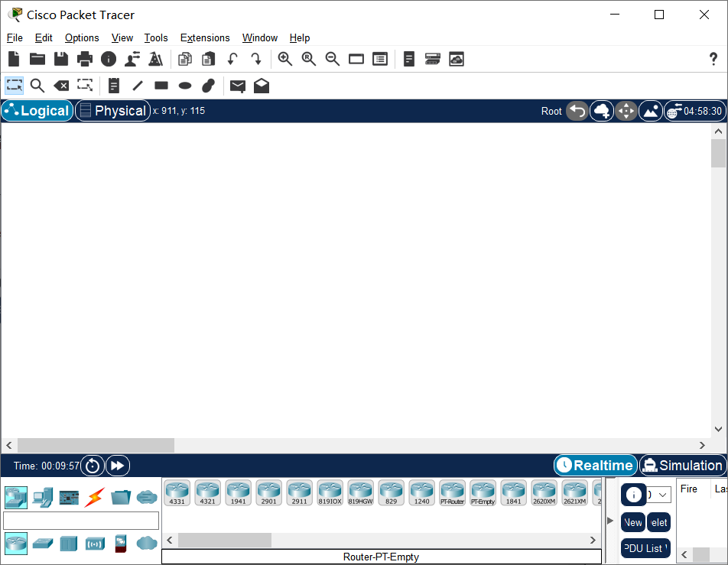Open the custom devices dialog icon
728x565 pixels.
(380, 59)
